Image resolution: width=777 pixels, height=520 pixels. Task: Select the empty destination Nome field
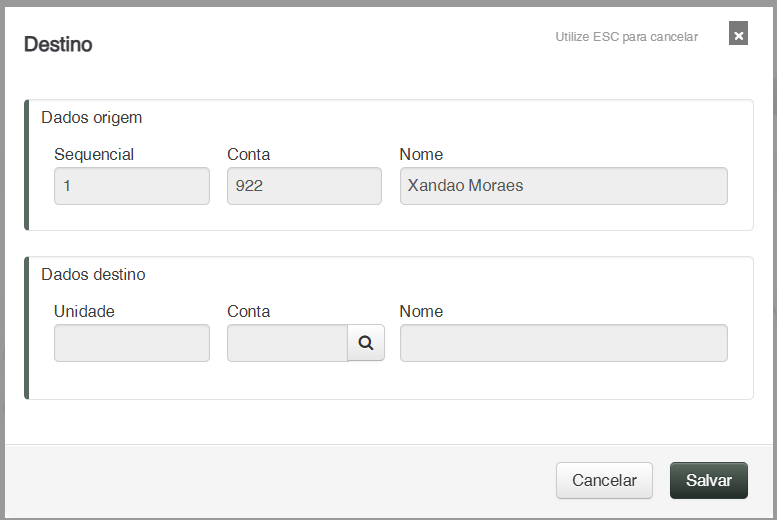click(563, 343)
